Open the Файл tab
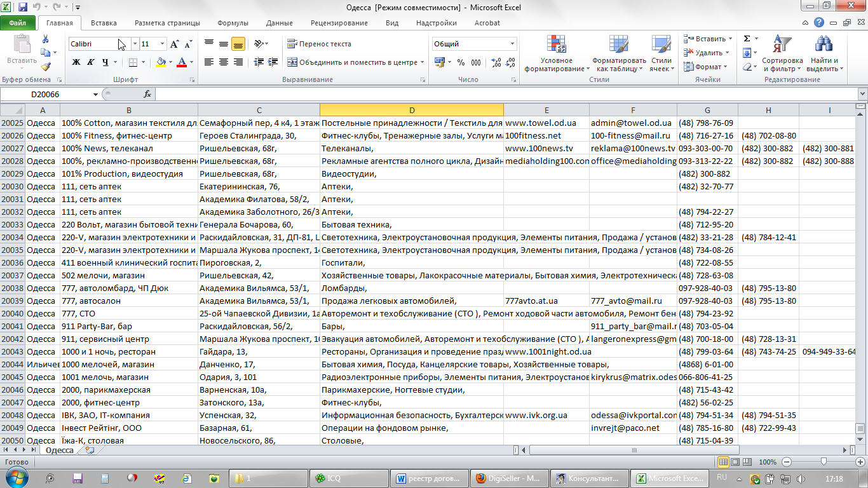Image resolution: width=868 pixels, height=488 pixels. pos(17,23)
